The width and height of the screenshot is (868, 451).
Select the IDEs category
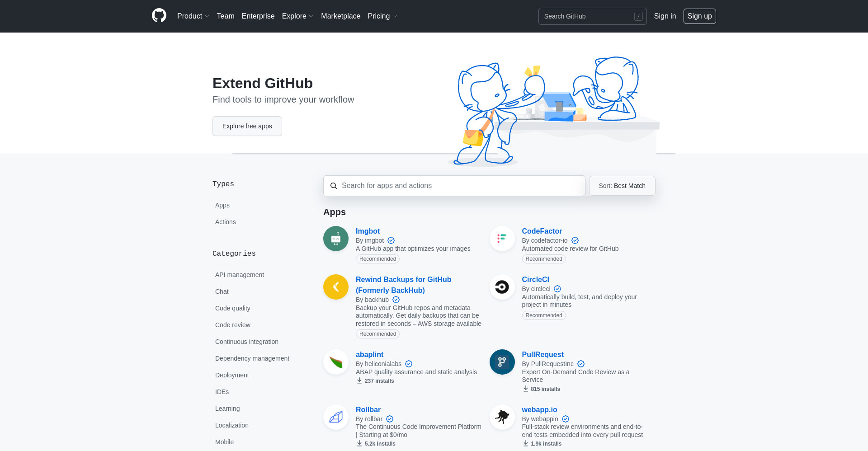click(x=222, y=392)
